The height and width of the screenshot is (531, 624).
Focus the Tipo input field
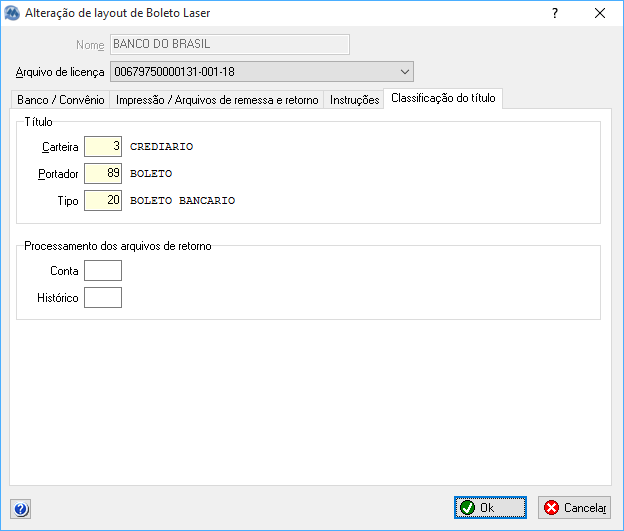[103, 200]
